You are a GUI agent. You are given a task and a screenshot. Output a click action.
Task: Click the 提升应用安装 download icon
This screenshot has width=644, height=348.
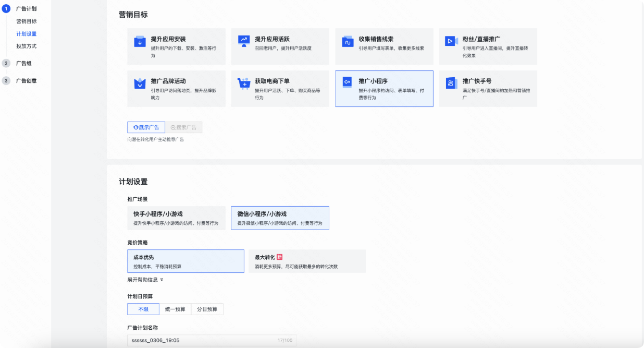140,41
